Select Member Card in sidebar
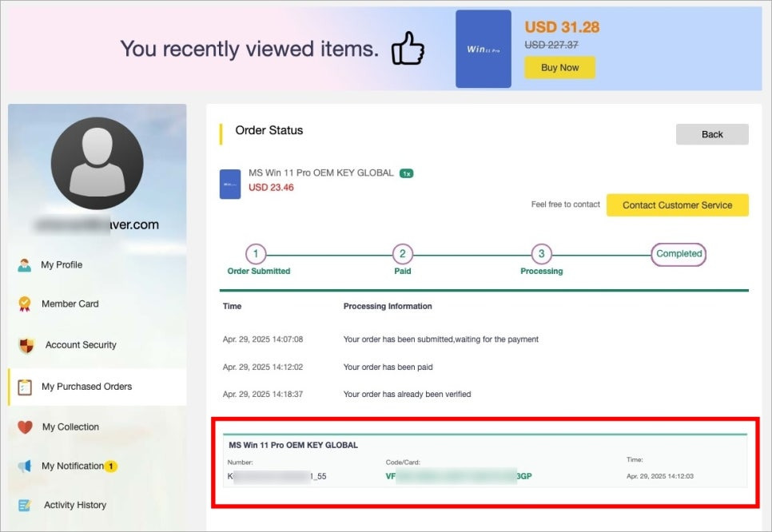The width and height of the screenshot is (772, 532). click(70, 304)
